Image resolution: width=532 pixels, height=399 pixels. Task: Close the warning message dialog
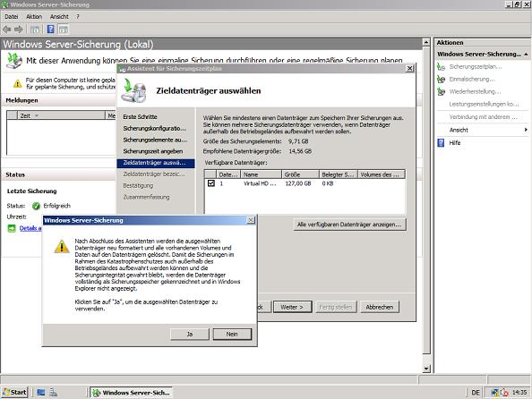click(251, 220)
